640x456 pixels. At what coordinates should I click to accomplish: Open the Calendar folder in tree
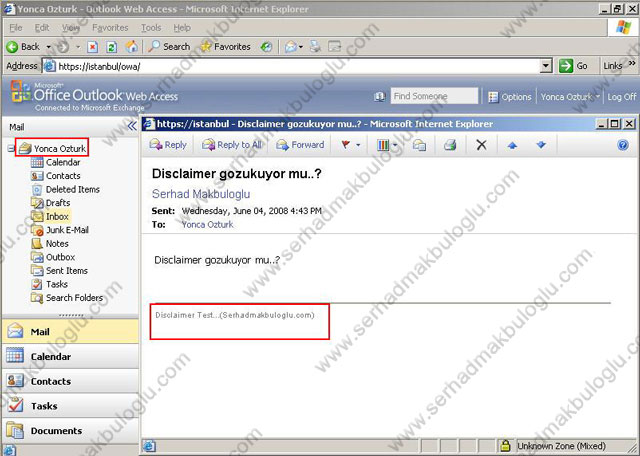pos(56,162)
